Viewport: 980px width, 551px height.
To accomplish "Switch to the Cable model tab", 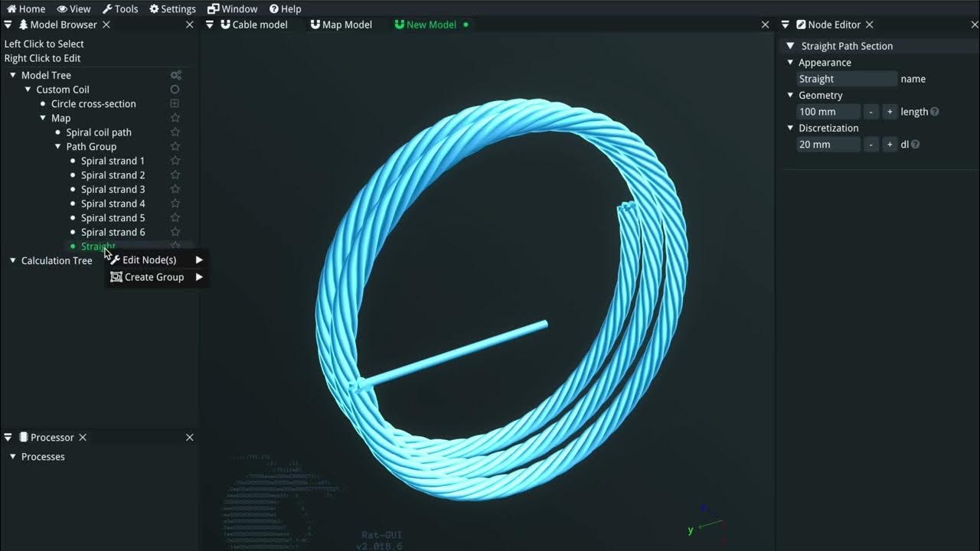I will (254, 24).
